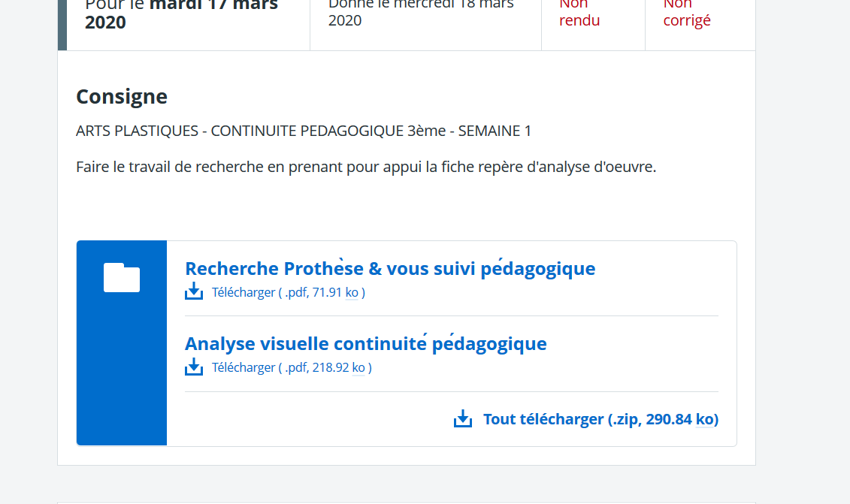This screenshot has width=850, height=504.
Task: Click Télécharger (.pdf, 71.91 ko) link
Action: tap(288, 293)
